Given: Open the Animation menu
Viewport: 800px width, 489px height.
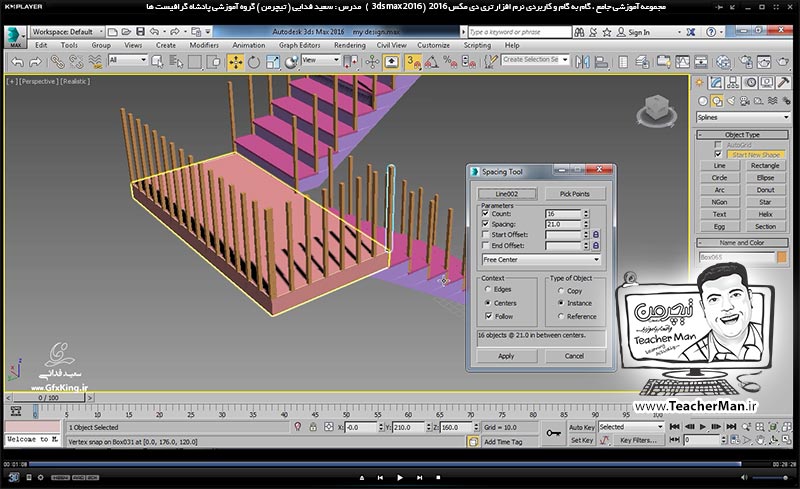Looking at the screenshot, I should [248, 45].
